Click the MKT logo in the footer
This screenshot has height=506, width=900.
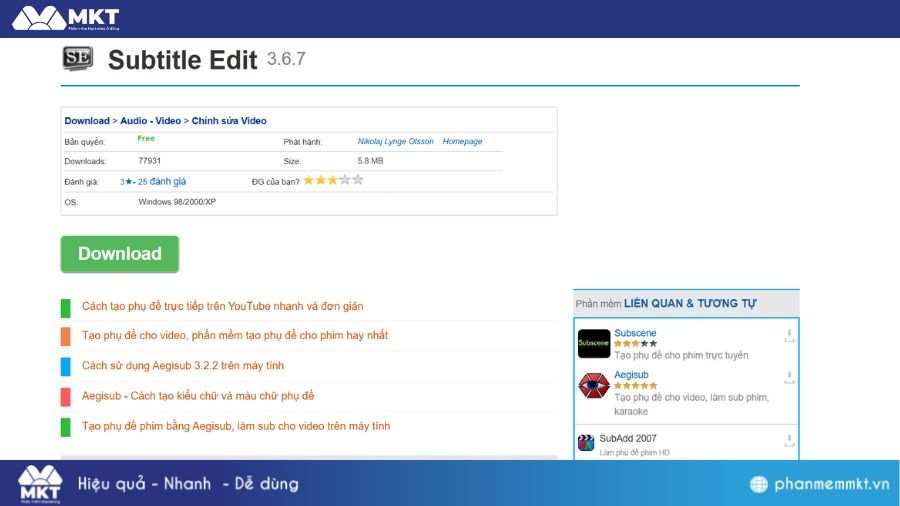click(40, 484)
